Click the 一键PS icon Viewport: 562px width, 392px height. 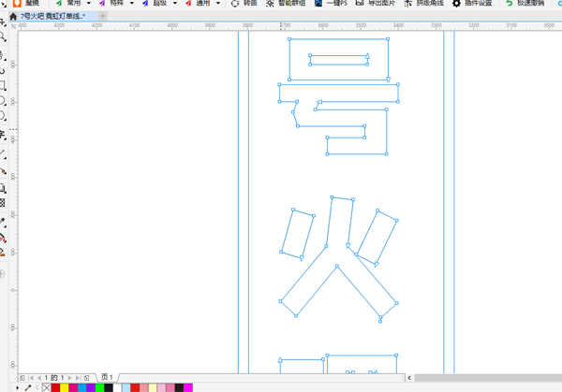tap(318, 3)
